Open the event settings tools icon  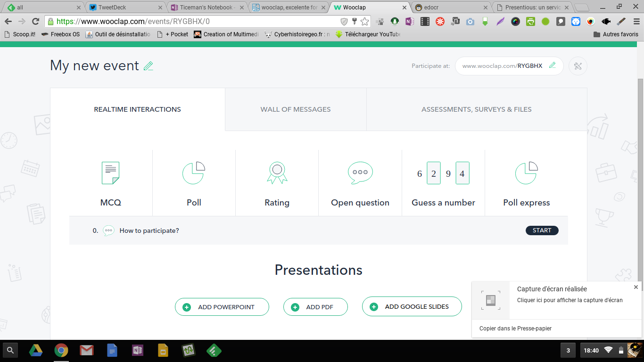(x=578, y=66)
